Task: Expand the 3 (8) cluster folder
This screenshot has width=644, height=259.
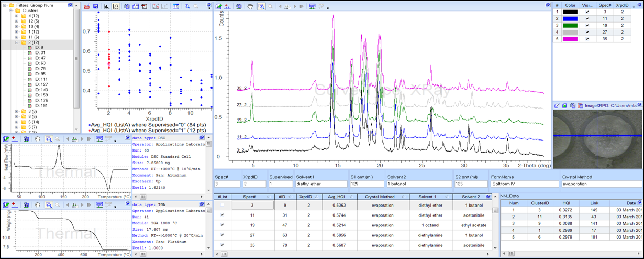Action: [17, 112]
